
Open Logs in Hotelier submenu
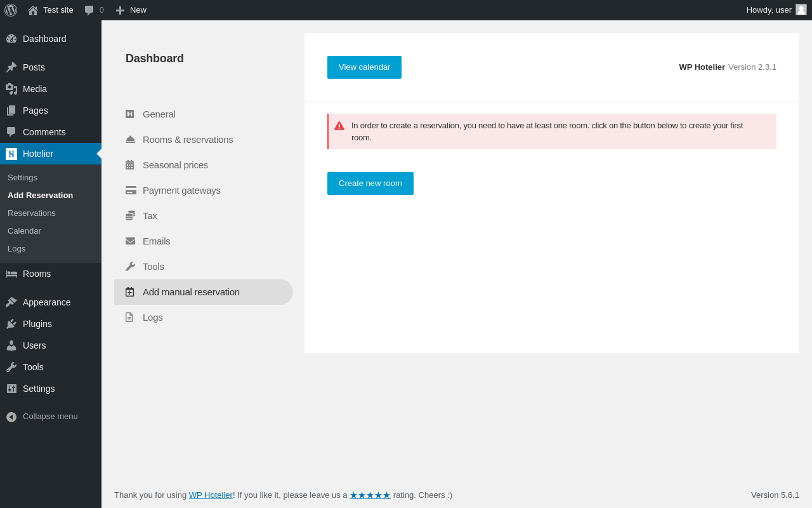(16, 249)
